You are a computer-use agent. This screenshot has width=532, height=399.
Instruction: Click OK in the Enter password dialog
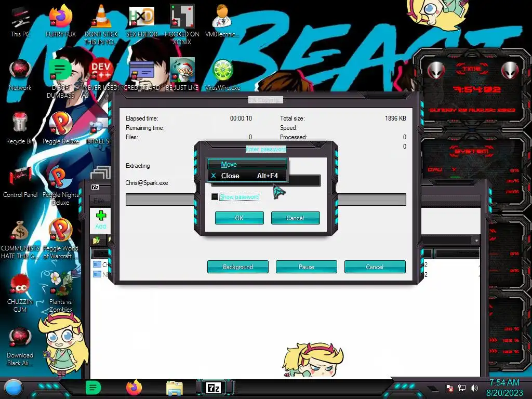[239, 218]
